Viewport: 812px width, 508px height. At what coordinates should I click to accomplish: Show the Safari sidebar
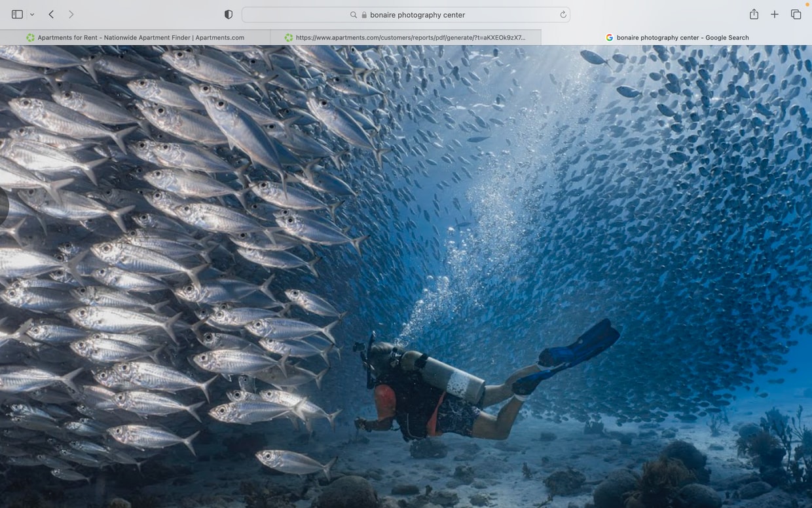point(17,14)
